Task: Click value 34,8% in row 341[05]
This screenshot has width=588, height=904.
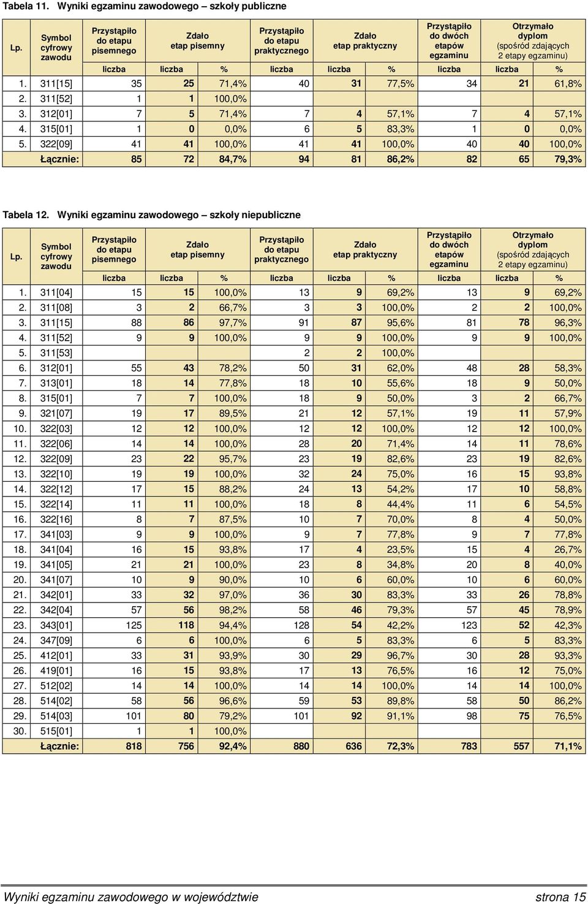Action: click(x=401, y=564)
